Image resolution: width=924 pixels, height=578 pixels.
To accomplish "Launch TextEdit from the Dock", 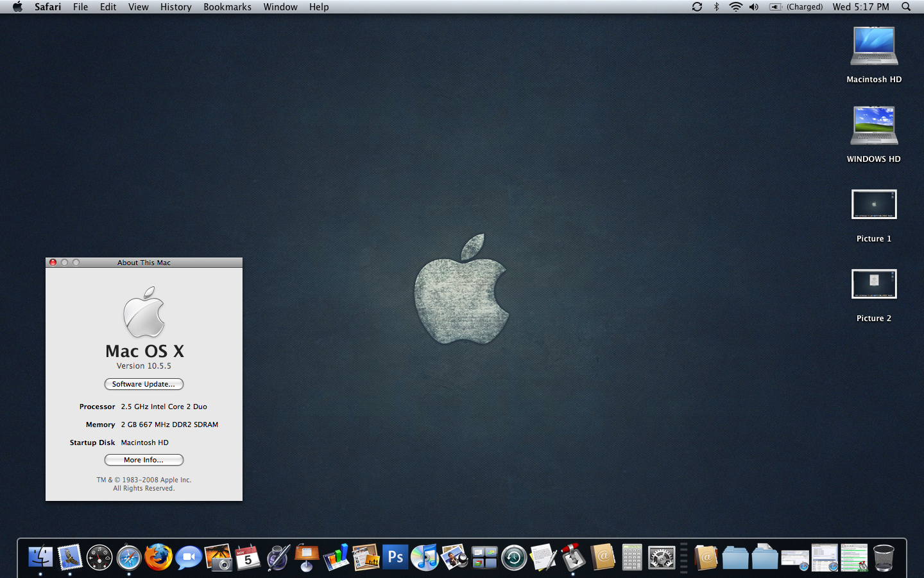I will pos(543,557).
